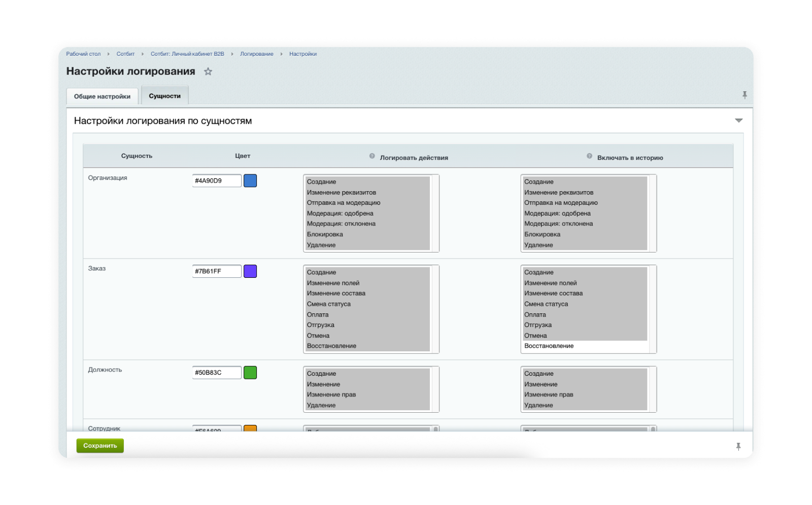Open help hint for 'Логировать действия'

372,156
